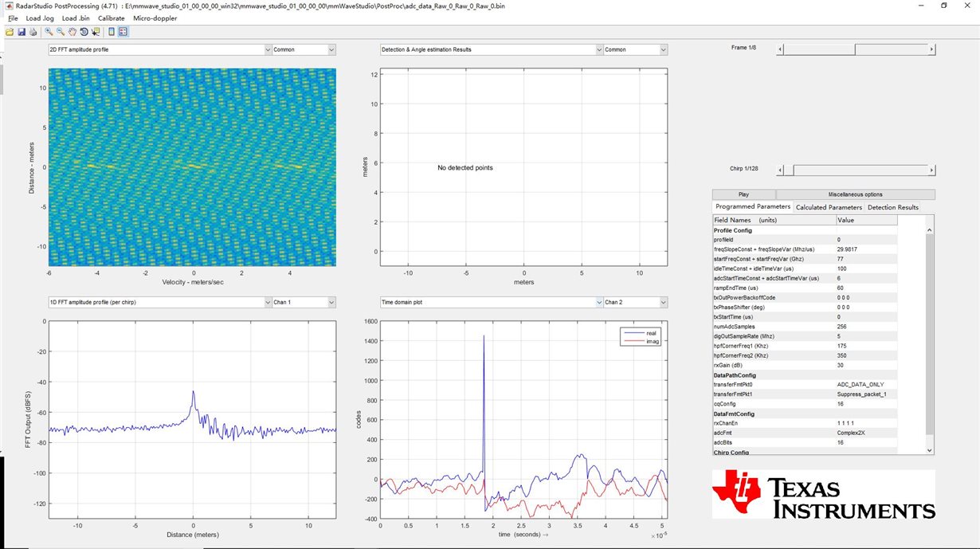Click the real entry in plot legend
Image resolution: width=980 pixels, height=549 pixels.
click(x=653, y=332)
